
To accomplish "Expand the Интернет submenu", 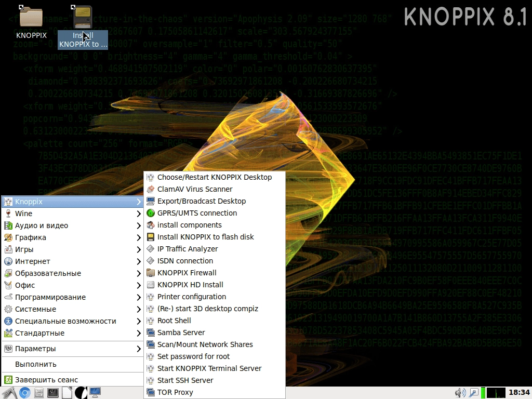I will tap(72, 261).
